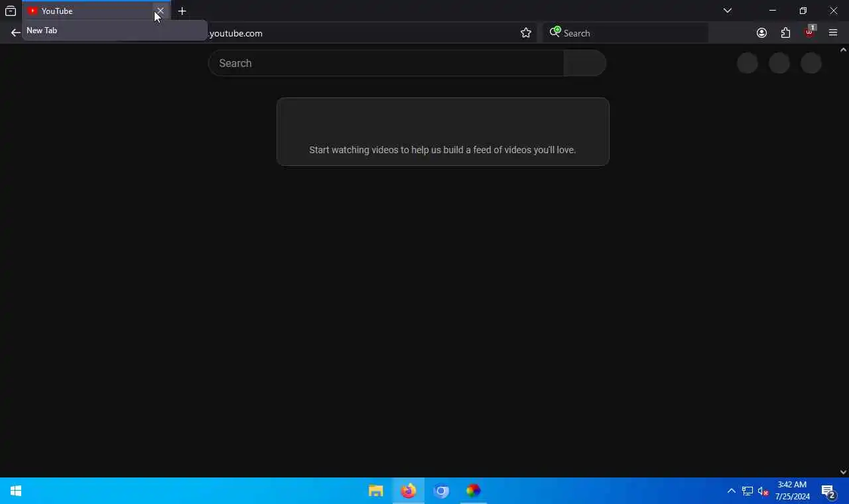Open the Firefox account menu

tap(761, 32)
